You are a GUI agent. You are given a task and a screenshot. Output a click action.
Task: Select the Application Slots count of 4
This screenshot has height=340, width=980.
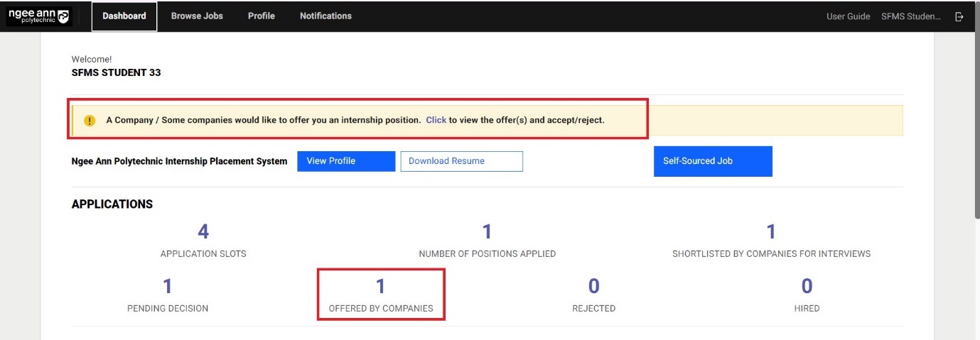pyautogui.click(x=203, y=232)
